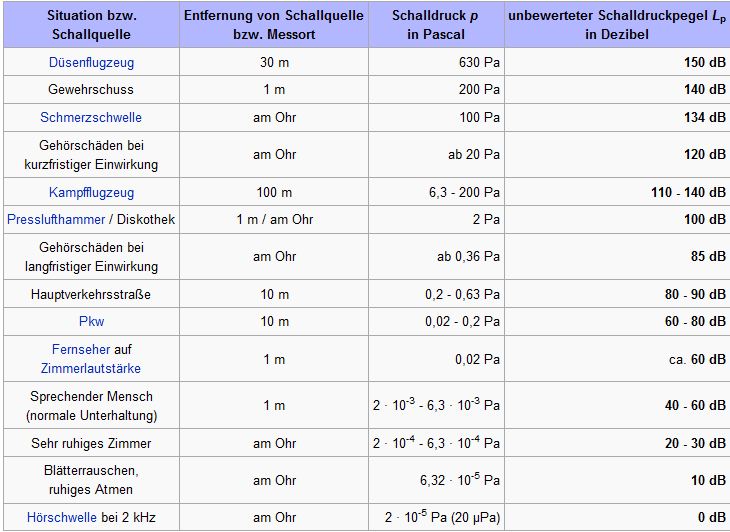
Task: Click the '30 m' distance cell
Action: [x=274, y=62]
